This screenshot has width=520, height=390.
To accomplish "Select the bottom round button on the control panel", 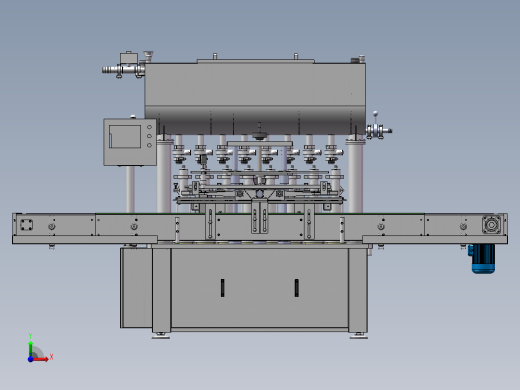I will pos(149,145).
